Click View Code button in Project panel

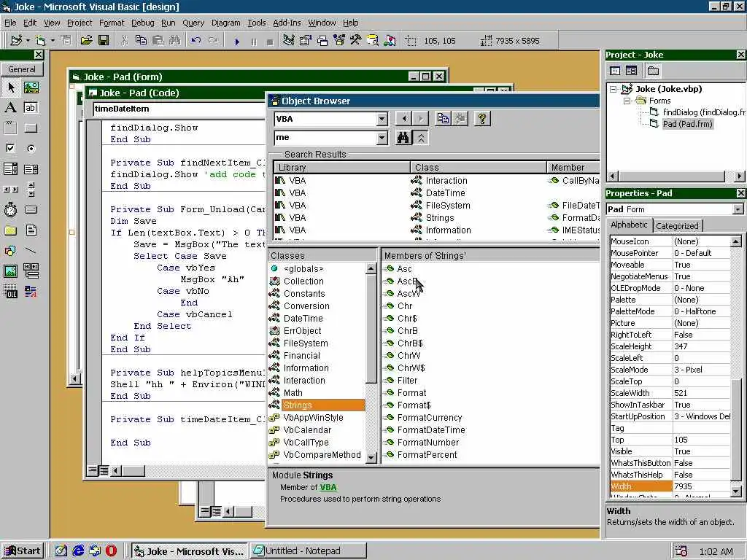[615, 71]
